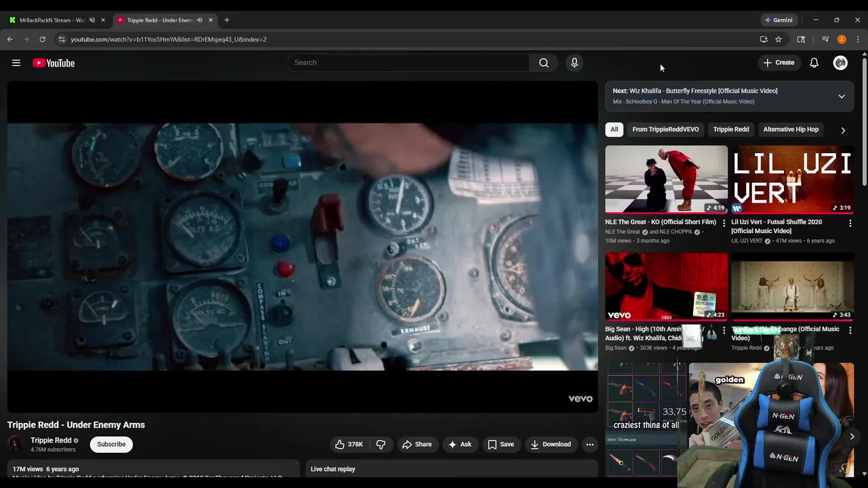Click the Ask button
Screen dimensions: 868x488
(x=460, y=445)
